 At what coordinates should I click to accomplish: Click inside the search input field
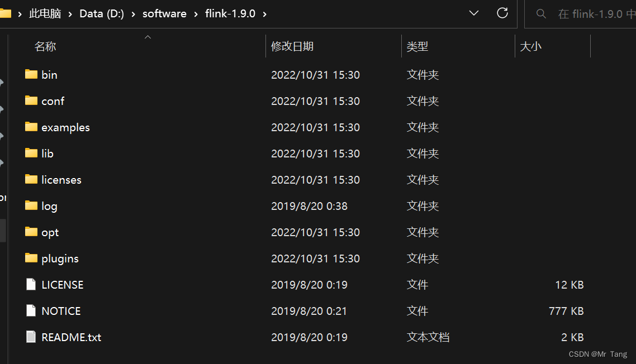[x=592, y=13]
